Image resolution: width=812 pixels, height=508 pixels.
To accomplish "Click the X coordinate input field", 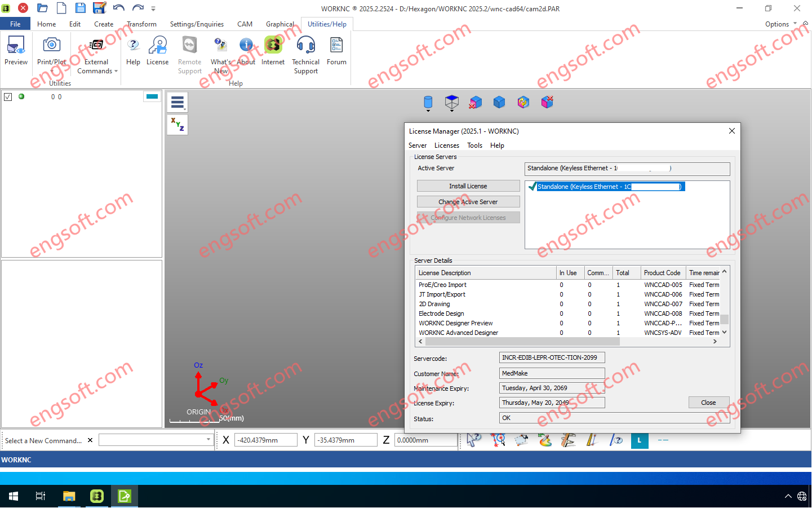I will pos(266,440).
